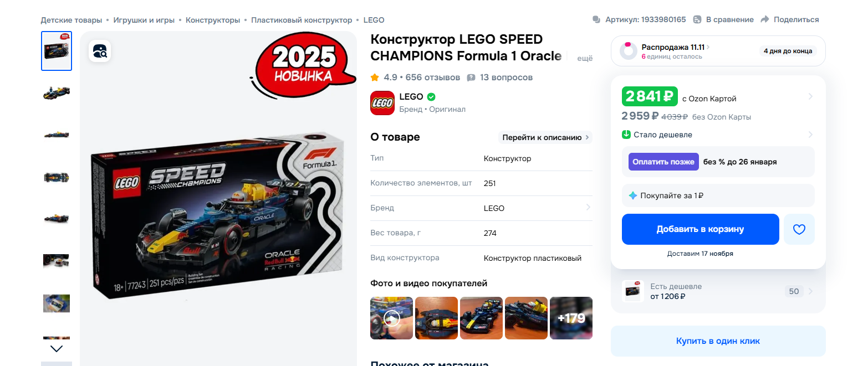Screen dimensions: 868x366
Task: Open the Конструкторы breadcrumb category
Action: [213, 20]
